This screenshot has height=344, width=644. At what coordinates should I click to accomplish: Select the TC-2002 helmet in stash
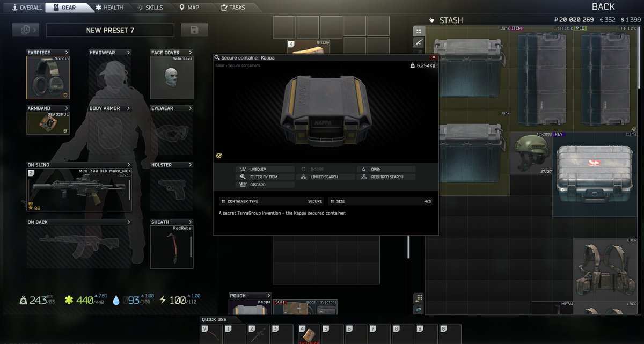tap(531, 153)
